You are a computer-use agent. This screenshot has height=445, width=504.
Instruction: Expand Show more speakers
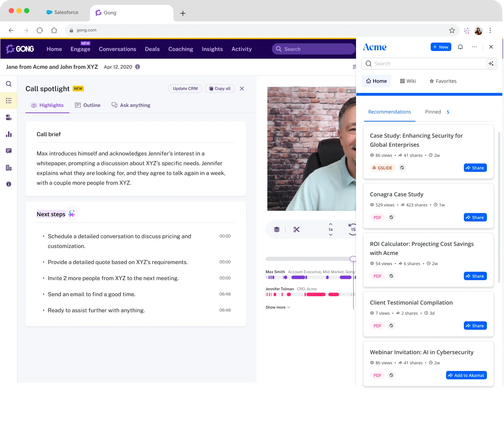278,307
